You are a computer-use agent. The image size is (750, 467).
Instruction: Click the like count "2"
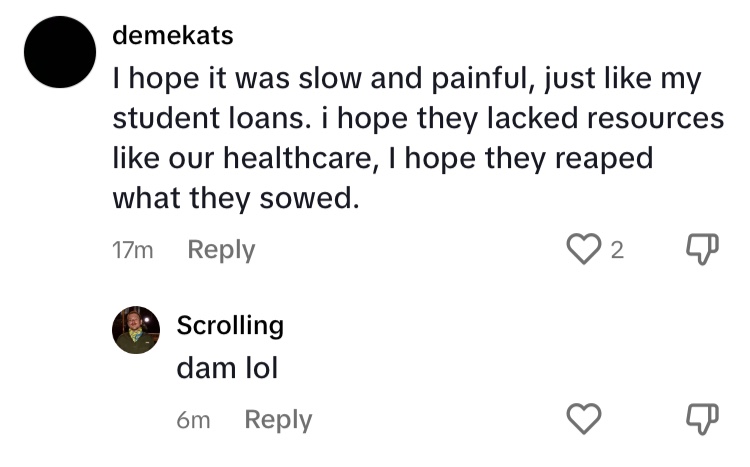click(617, 251)
